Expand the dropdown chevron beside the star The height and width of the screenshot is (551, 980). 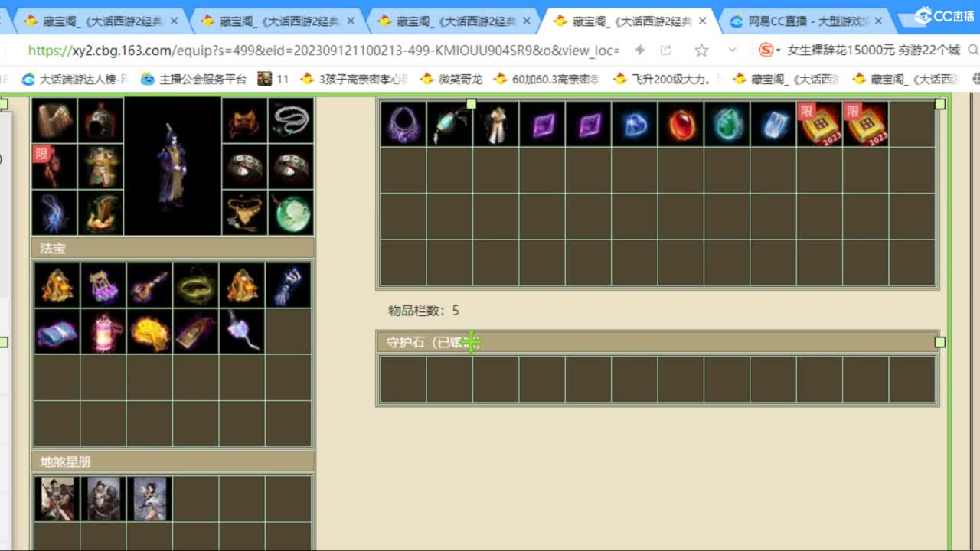(x=733, y=51)
